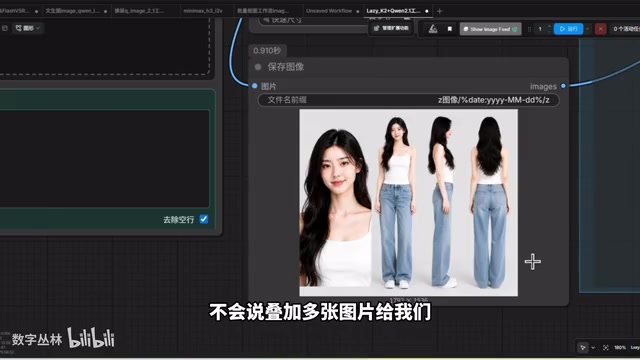Screen dimensions: 640x360
Task: Click the red cancel X button
Action: click(600, 29)
